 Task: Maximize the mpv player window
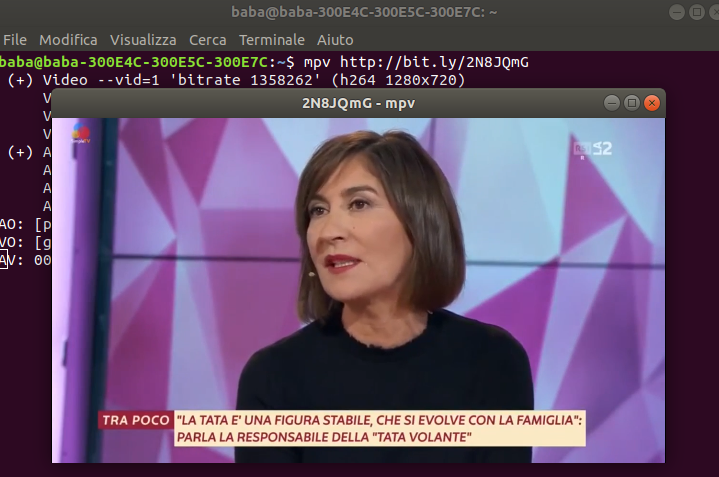(631, 103)
